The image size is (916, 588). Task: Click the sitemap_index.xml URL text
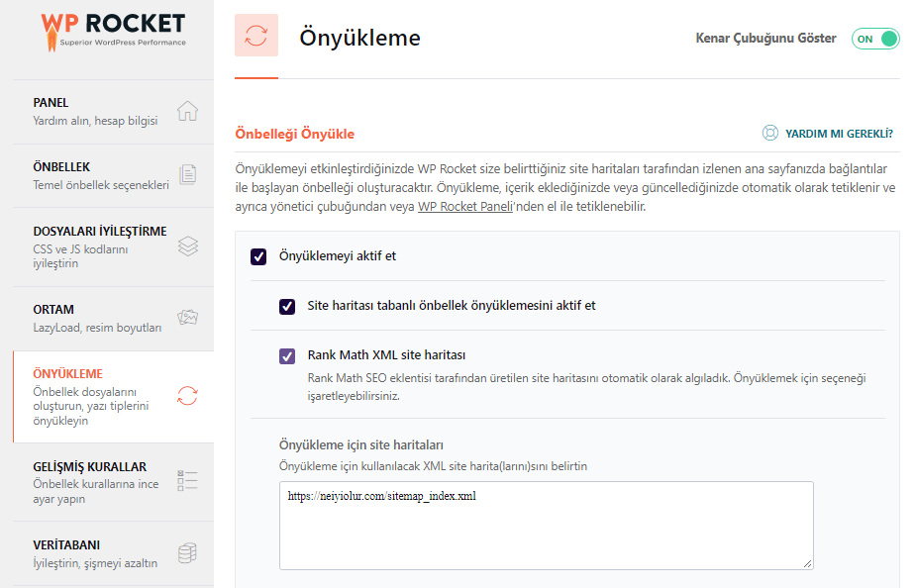click(x=381, y=496)
